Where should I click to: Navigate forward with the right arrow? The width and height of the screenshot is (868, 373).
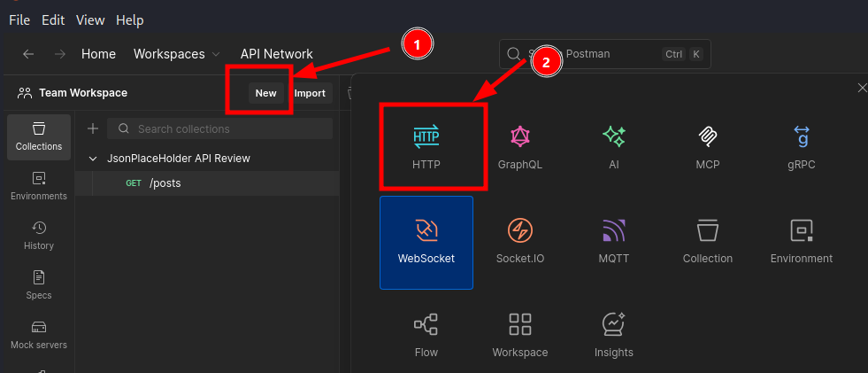(60, 54)
